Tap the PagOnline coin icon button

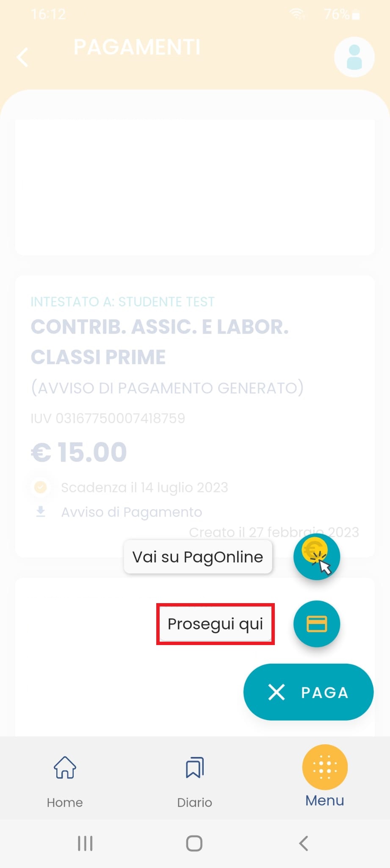[316, 556]
